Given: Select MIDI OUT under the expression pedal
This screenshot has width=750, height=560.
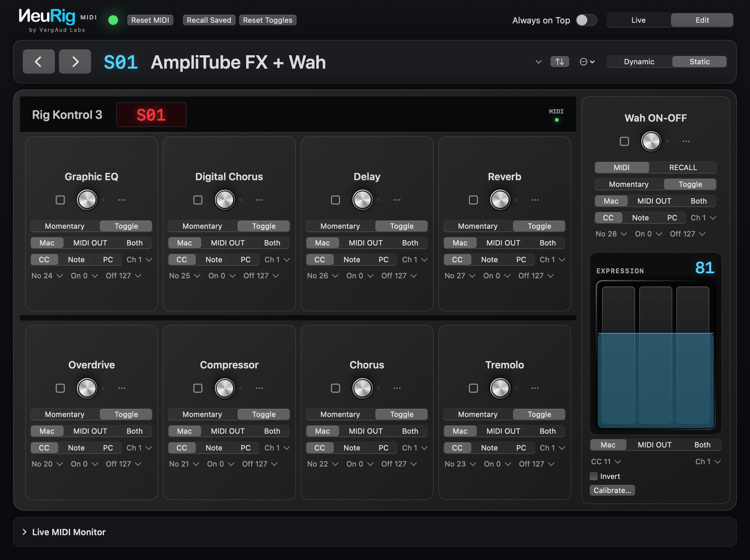Looking at the screenshot, I should click(655, 445).
